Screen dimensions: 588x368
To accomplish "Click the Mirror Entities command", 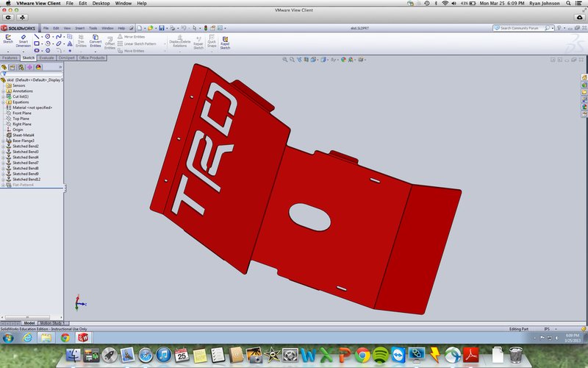I will [131, 37].
